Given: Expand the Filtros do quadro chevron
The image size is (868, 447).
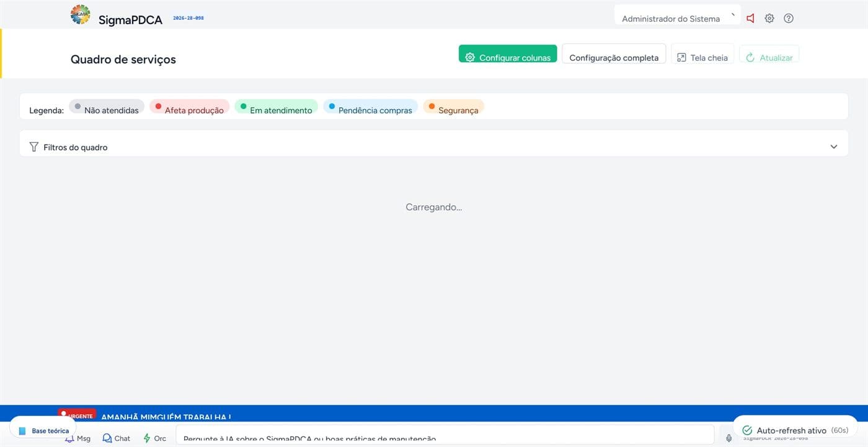Looking at the screenshot, I should [833, 147].
